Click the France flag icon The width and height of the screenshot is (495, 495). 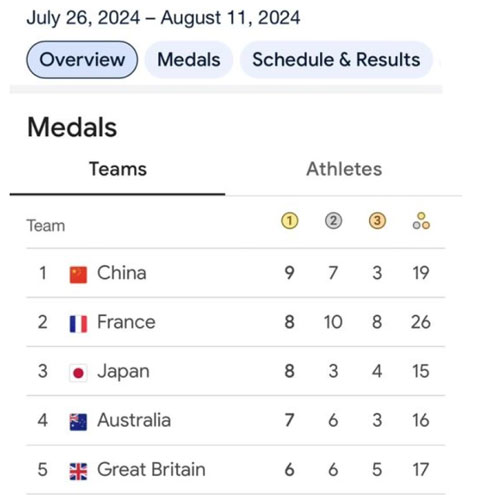coord(78,324)
